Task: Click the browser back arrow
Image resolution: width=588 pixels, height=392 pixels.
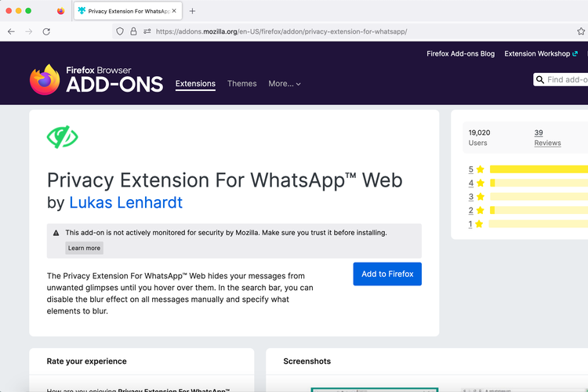Action: pyautogui.click(x=11, y=31)
